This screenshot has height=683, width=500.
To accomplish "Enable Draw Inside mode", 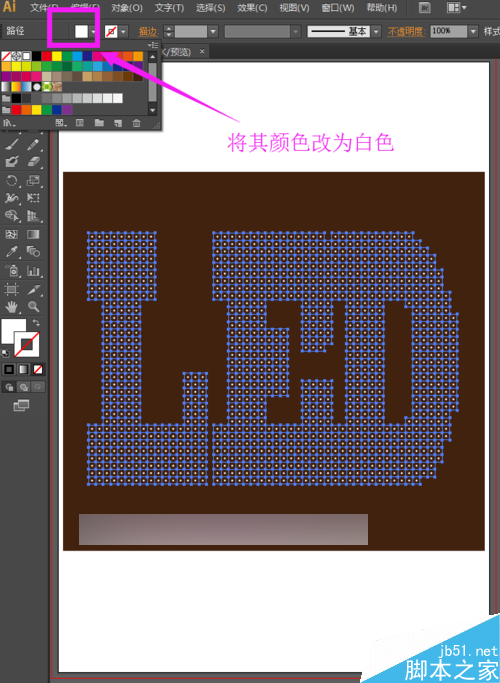I will [x=38, y=387].
